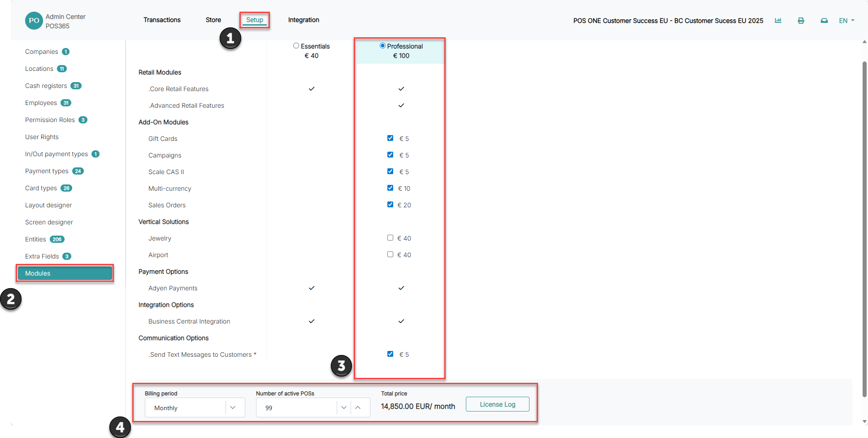The height and width of the screenshot is (438, 868).
Task: Uncheck the Gift Cards add-on
Action: (390, 138)
